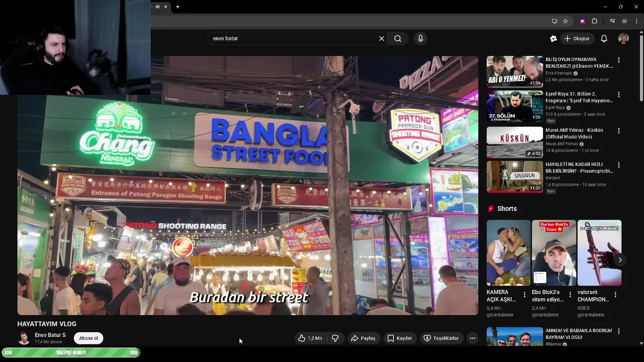
Task: Open options for the Phasmophobia speedrun video
Action: click(x=619, y=165)
